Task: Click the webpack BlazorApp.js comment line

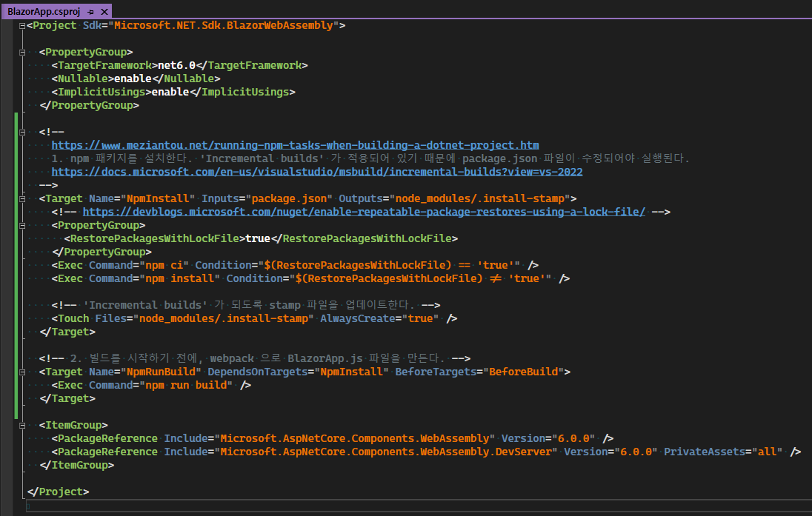Action: tap(255, 358)
